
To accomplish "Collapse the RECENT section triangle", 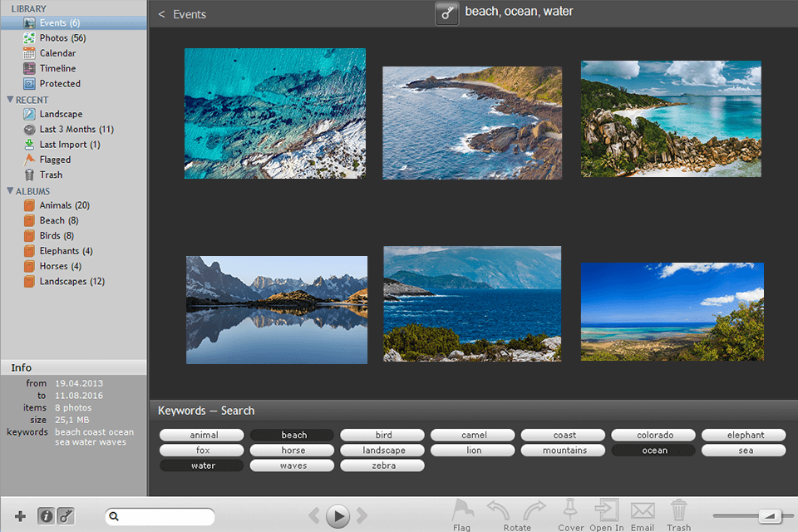I will click(x=10, y=100).
